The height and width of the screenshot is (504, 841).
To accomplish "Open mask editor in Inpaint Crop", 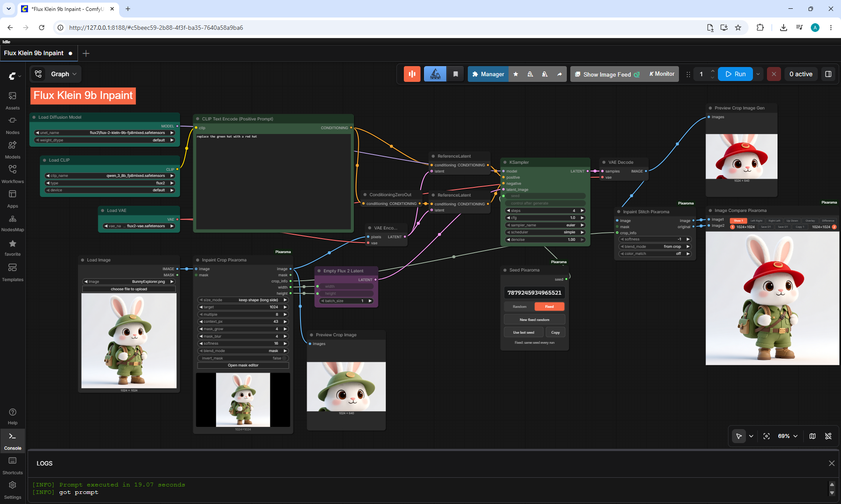I will (x=243, y=365).
